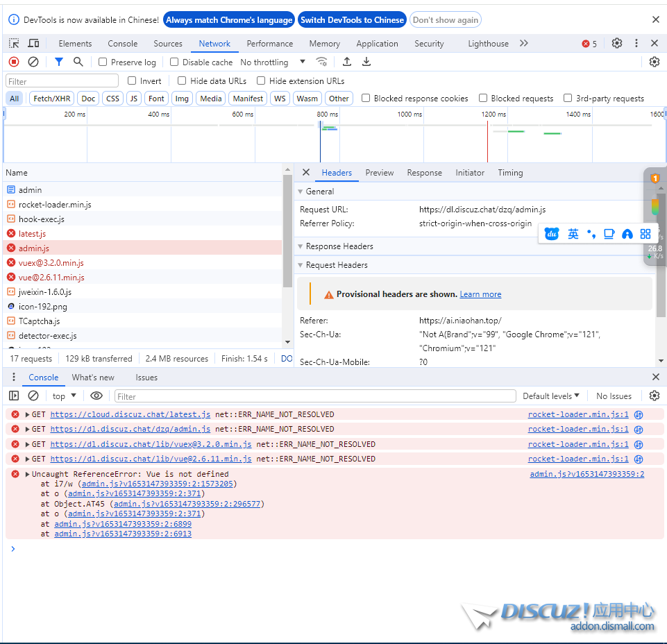Open DevTools settings gear icon
Viewport: 667px width, 644px height.
click(617, 43)
